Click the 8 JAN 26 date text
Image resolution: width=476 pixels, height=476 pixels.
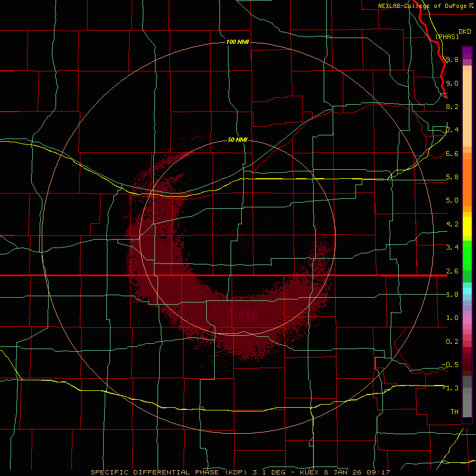[343, 472]
